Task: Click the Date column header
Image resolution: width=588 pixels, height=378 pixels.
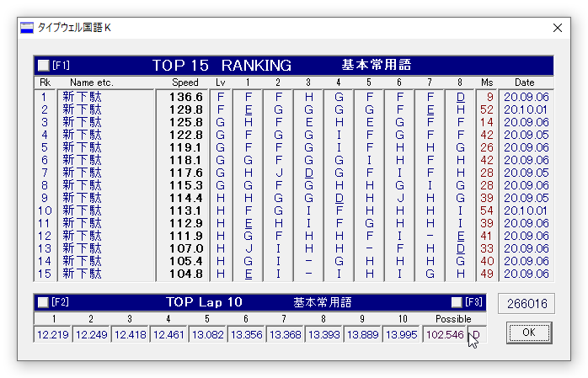Action: 524,83
